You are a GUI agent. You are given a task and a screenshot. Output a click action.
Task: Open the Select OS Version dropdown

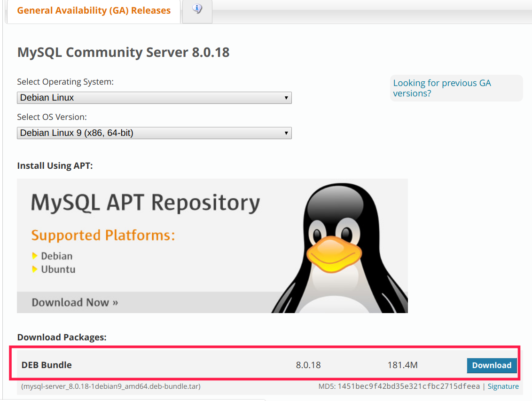point(154,133)
